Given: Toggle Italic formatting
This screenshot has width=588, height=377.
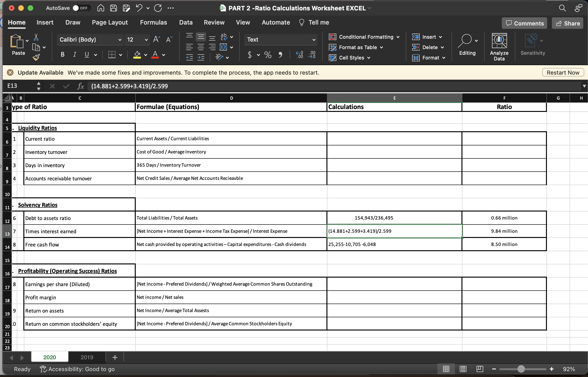Looking at the screenshot, I should pyautogui.click(x=75, y=55).
